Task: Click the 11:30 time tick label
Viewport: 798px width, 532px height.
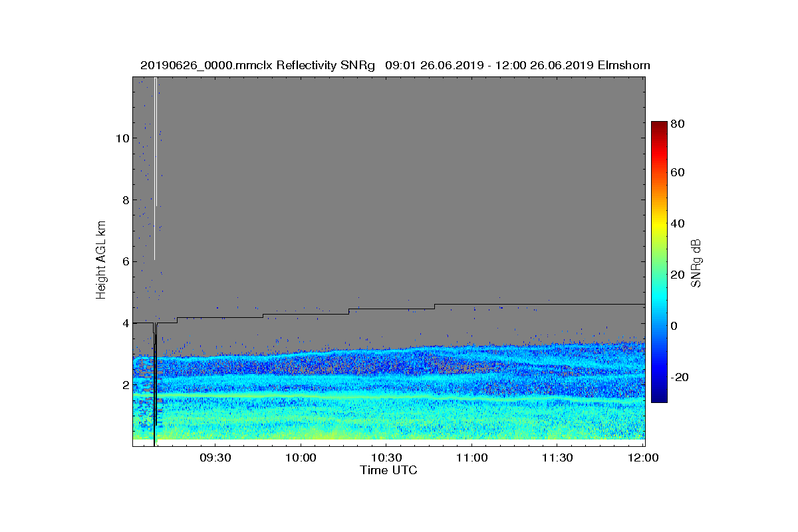Action: [558, 458]
